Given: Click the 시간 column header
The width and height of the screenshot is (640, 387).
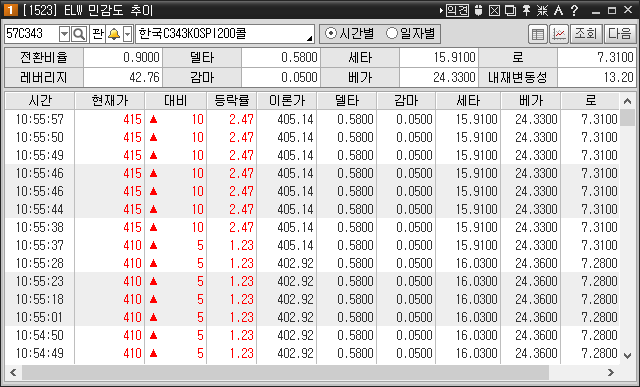Looking at the screenshot, I should [x=40, y=101].
